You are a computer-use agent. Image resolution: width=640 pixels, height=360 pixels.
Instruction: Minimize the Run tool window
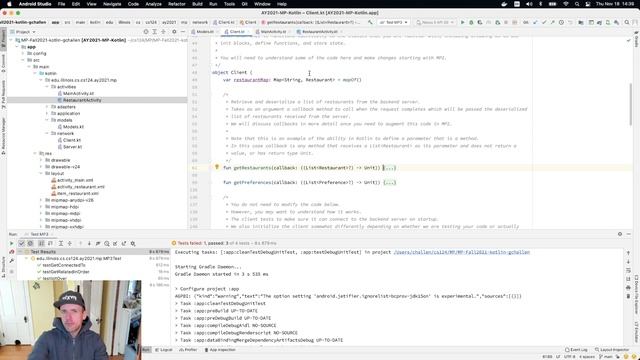point(629,234)
